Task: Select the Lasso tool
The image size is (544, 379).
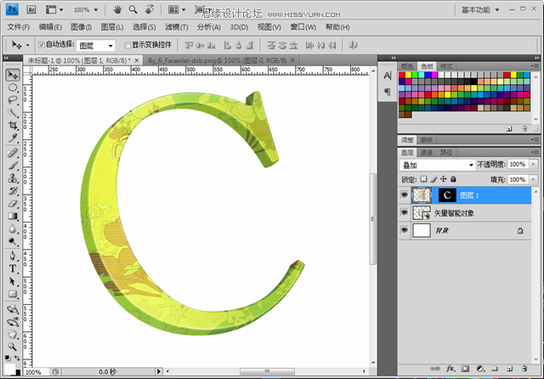Action: (x=13, y=100)
